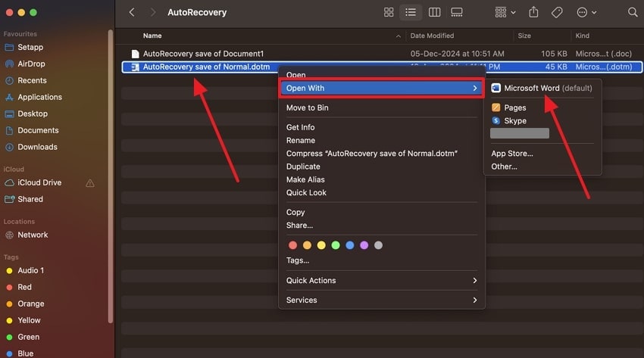This screenshot has height=358, width=644.
Task: Select Desktop in sidebar
Action: 32,114
